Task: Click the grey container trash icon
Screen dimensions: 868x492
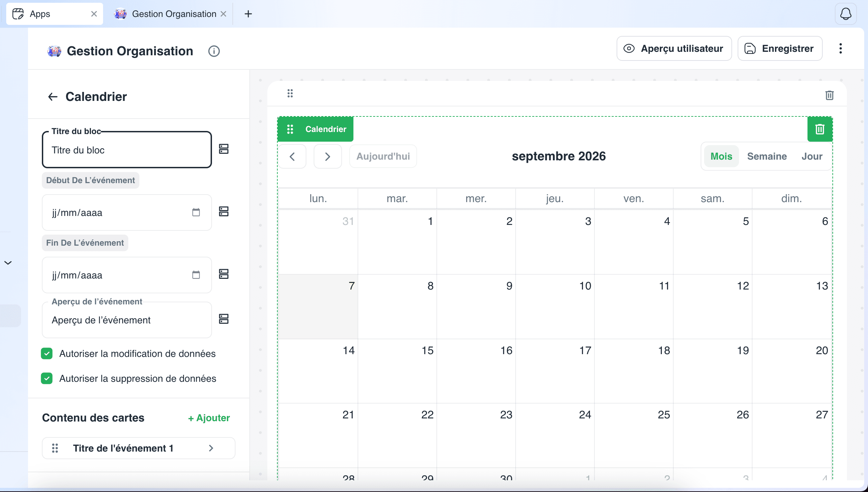Action: [x=829, y=95]
